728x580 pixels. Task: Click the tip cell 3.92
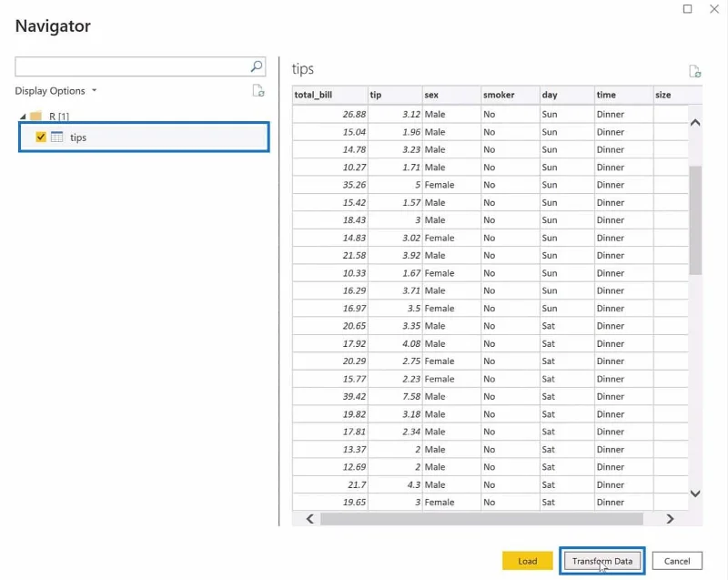click(395, 256)
